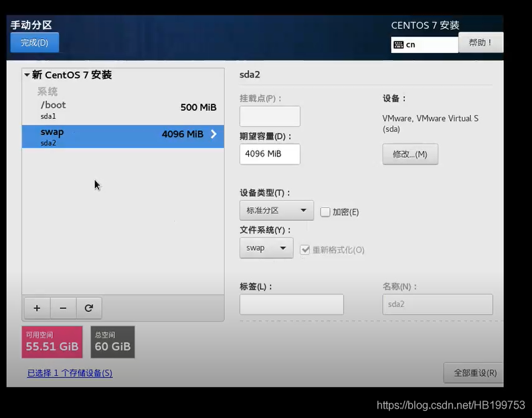
Task: Click the 可用空间 55.51 GiB box
Action: pos(52,342)
